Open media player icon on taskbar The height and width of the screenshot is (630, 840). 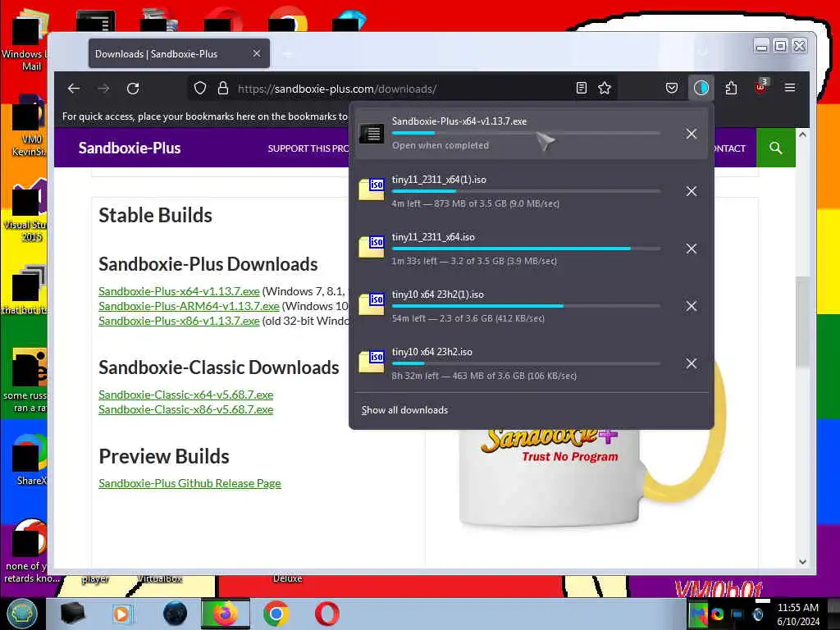click(x=123, y=614)
